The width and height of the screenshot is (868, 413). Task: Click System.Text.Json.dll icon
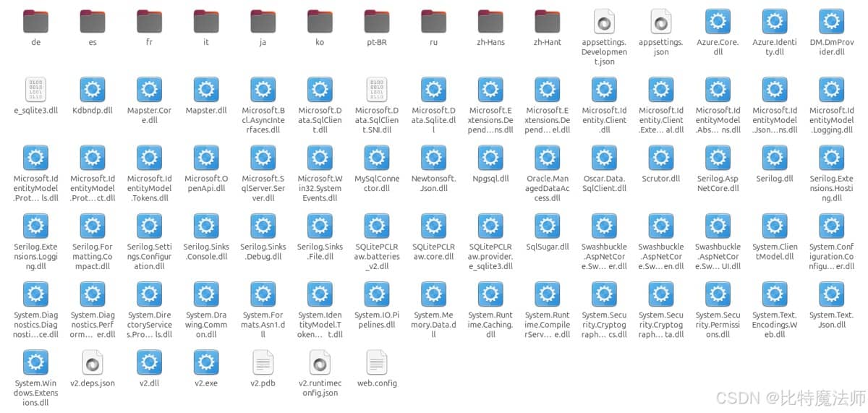click(832, 294)
